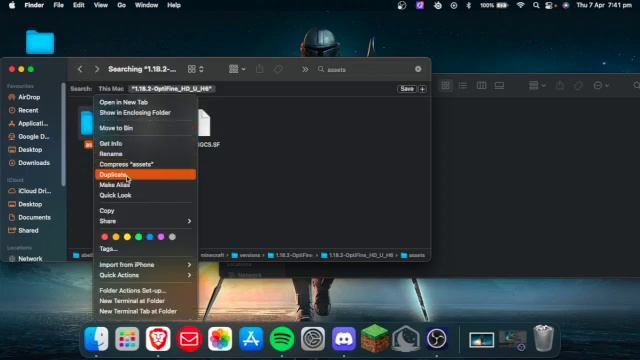Viewport: 640px width, 360px height.
Task: Launch Brave browser from the Dock
Action: 158,339
